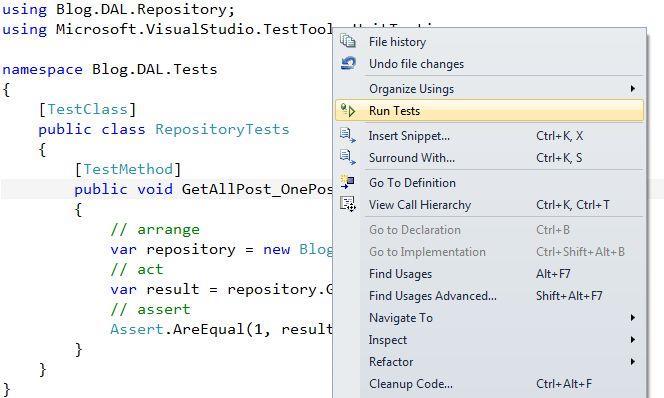This screenshot has height=398, width=664.
Task: Expand the Organize Usings submenu arrow
Action: (632, 88)
